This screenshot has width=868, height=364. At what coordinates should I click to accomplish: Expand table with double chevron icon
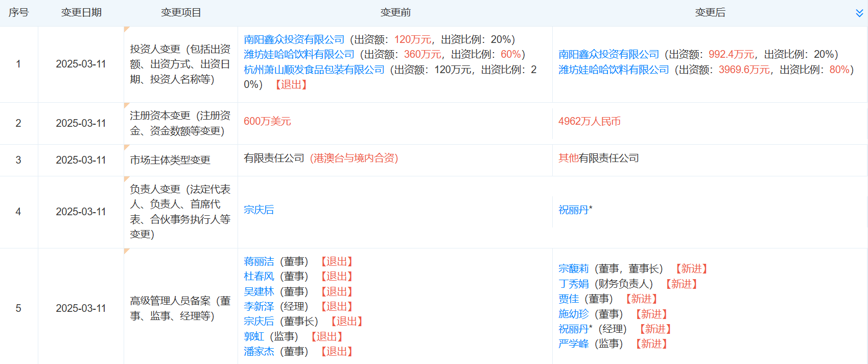[x=859, y=13]
